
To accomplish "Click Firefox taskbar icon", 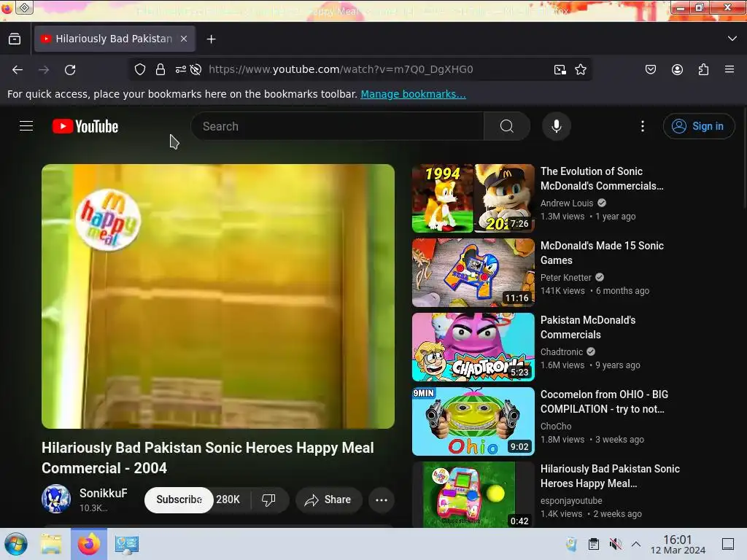I will (x=89, y=544).
